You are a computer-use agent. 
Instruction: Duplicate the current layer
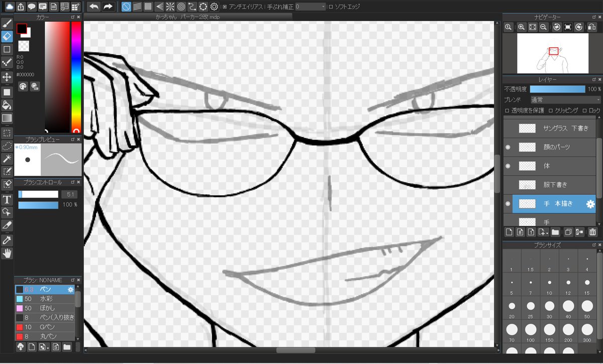[568, 232]
